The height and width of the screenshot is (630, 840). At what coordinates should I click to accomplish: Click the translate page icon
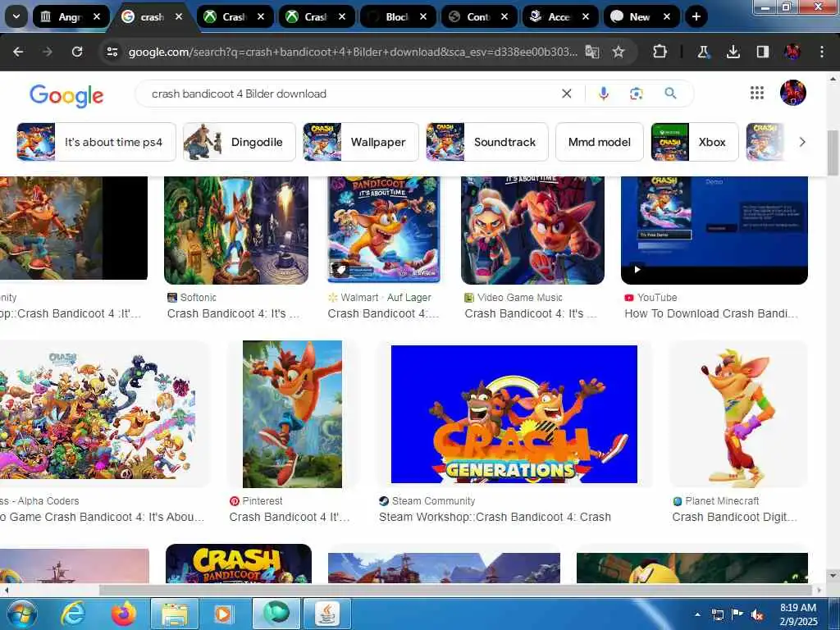tap(592, 52)
